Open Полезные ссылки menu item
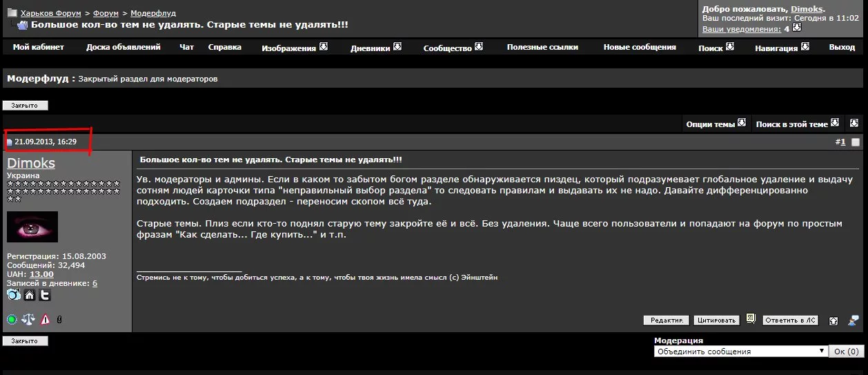Viewport: 868px width, 375px height. [x=542, y=47]
